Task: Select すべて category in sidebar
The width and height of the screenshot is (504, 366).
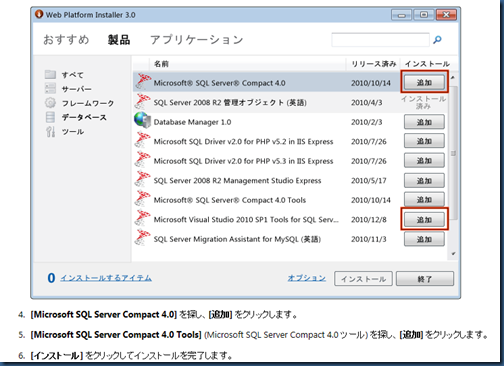Action: pos(72,75)
